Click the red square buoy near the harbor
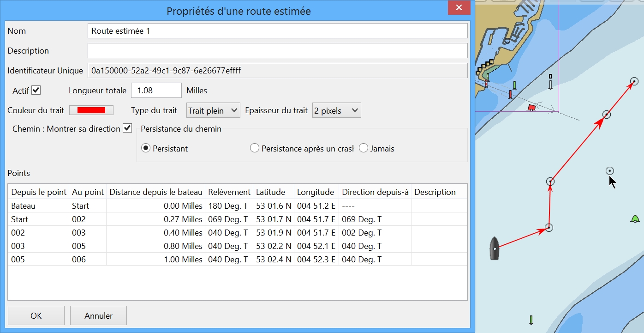Viewport: 644px width, 333px height. [x=531, y=107]
